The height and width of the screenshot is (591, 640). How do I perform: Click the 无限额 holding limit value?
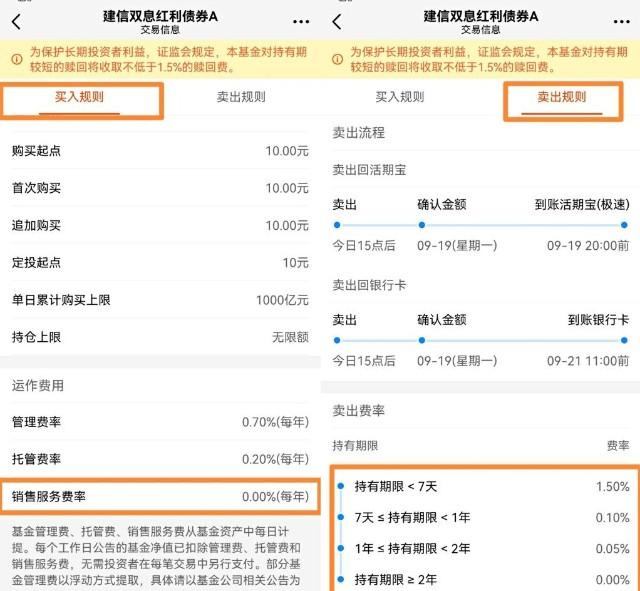290,338
